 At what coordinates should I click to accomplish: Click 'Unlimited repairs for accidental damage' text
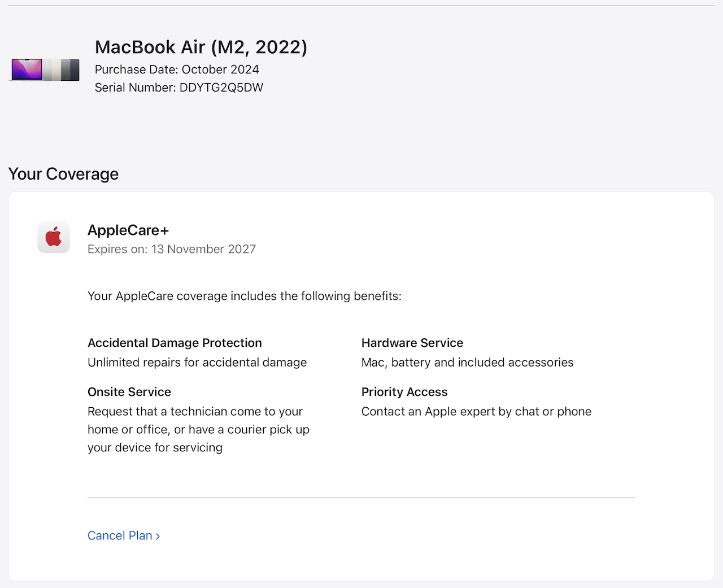pos(197,363)
